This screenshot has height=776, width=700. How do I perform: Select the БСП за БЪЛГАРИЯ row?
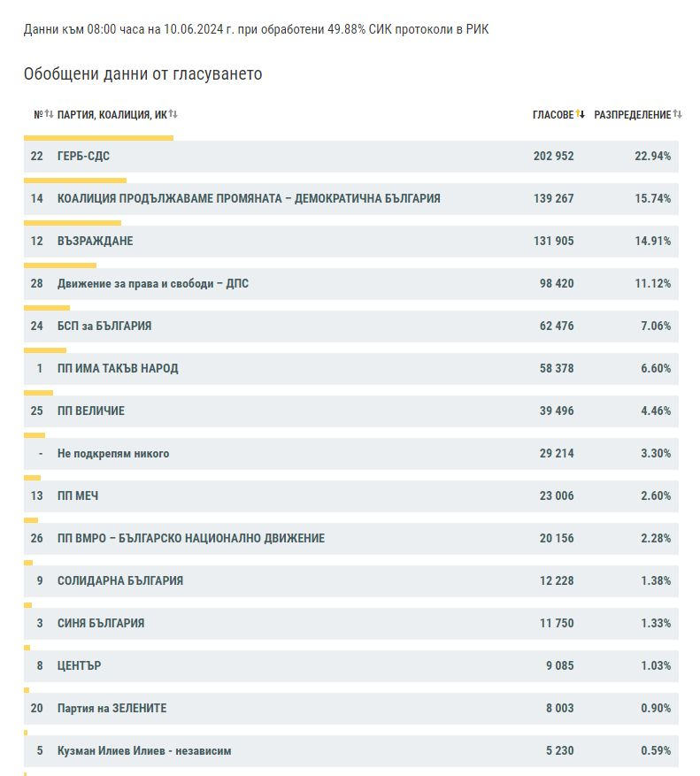tap(351, 327)
